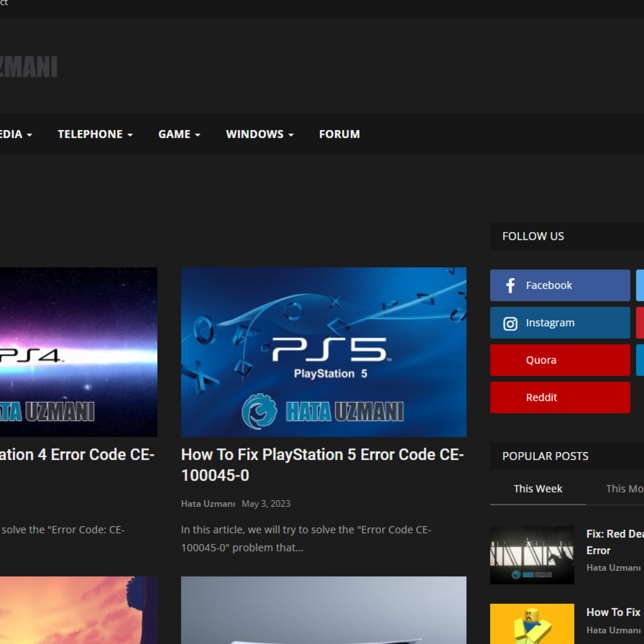Screen dimensions: 644x644
Task: Click the Facebook f icon
Action: (x=510, y=286)
